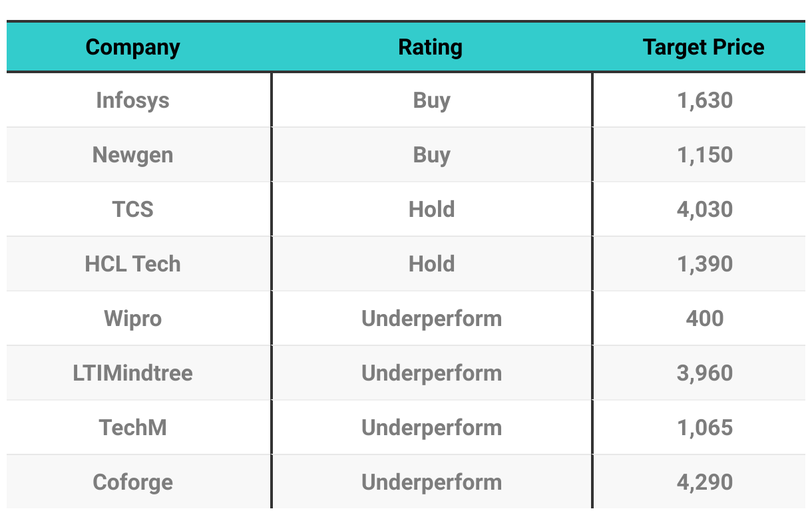Screen dimensions: 812x515
Task: Select Coforge's Underperform rating cell
Action: [431, 482]
